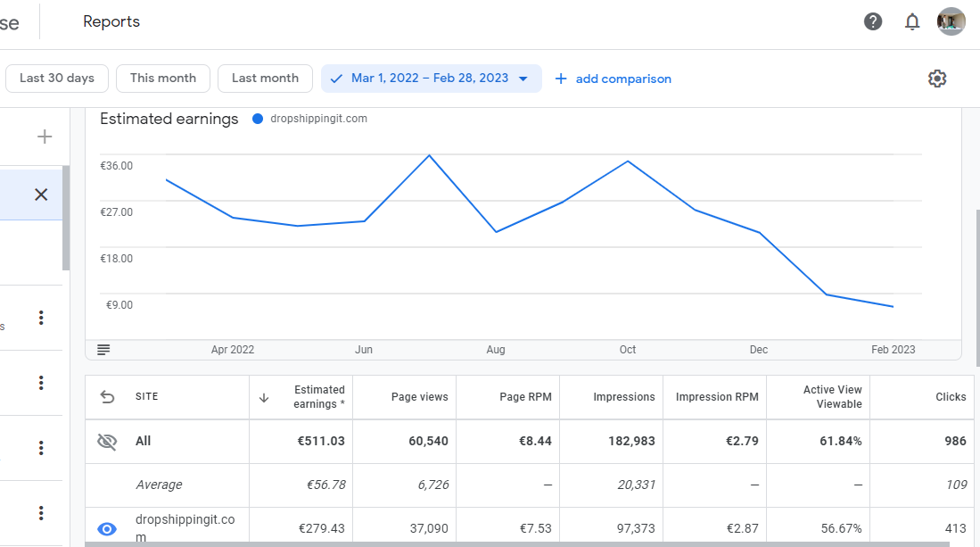Hide dropshippingit.com series using eye icon
This screenshot has height=547, width=980.
point(107,529)
